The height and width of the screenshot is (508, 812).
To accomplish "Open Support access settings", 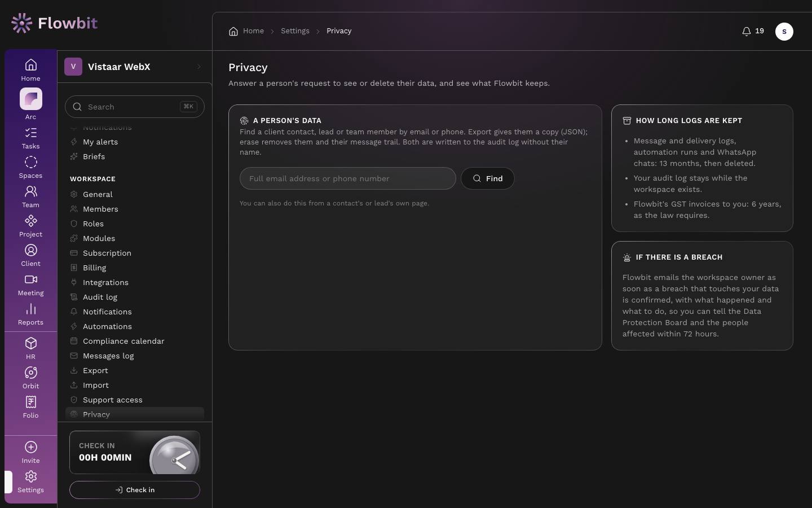I will tap(135, 400).
